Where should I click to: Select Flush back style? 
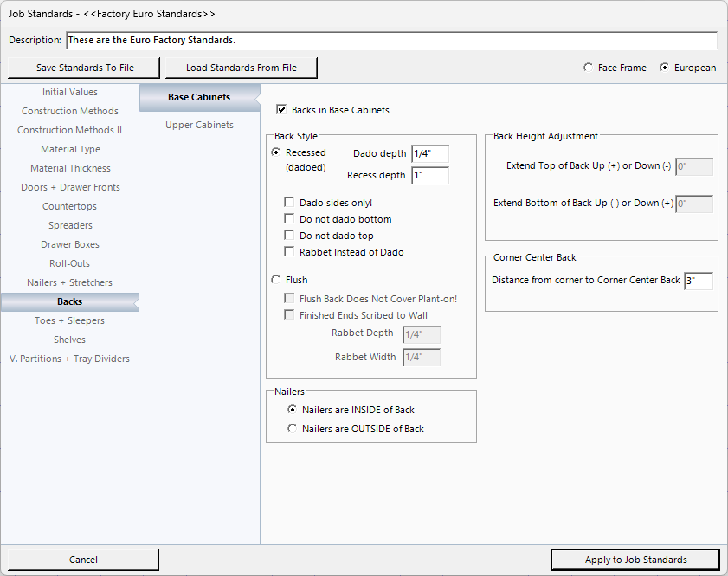(276, 280)
